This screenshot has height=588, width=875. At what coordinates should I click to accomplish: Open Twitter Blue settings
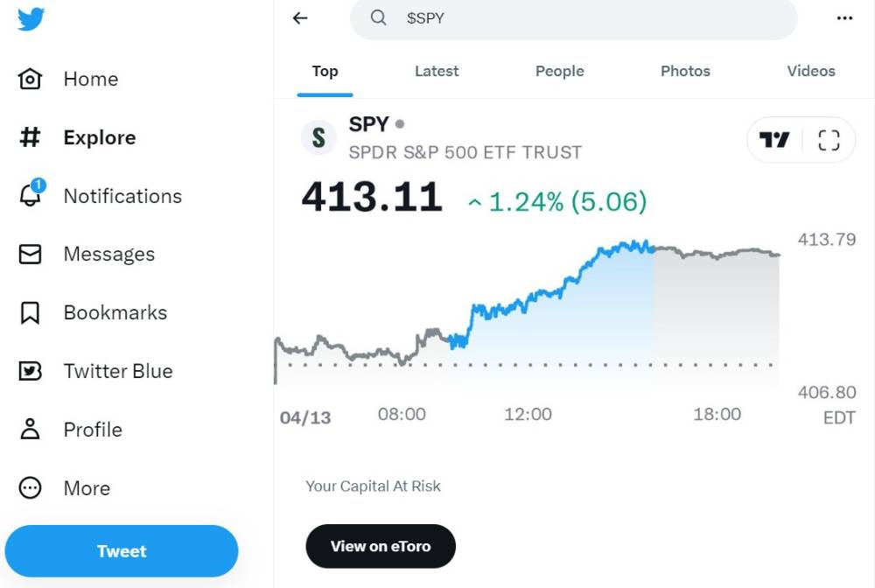coord(119,371)
